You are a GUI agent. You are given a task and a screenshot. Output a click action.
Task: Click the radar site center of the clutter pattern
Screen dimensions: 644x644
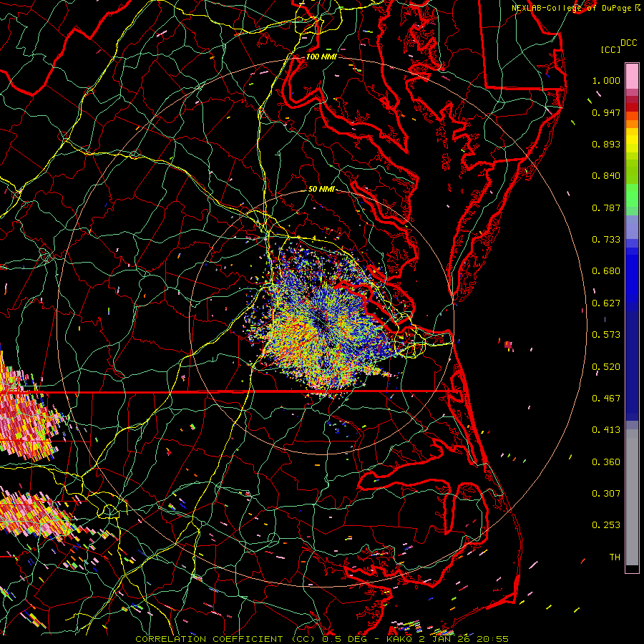[321, 323]
